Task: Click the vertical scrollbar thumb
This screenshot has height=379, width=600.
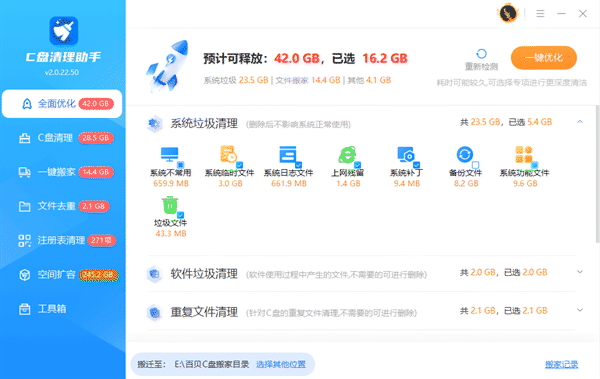Action: (597, 174)
